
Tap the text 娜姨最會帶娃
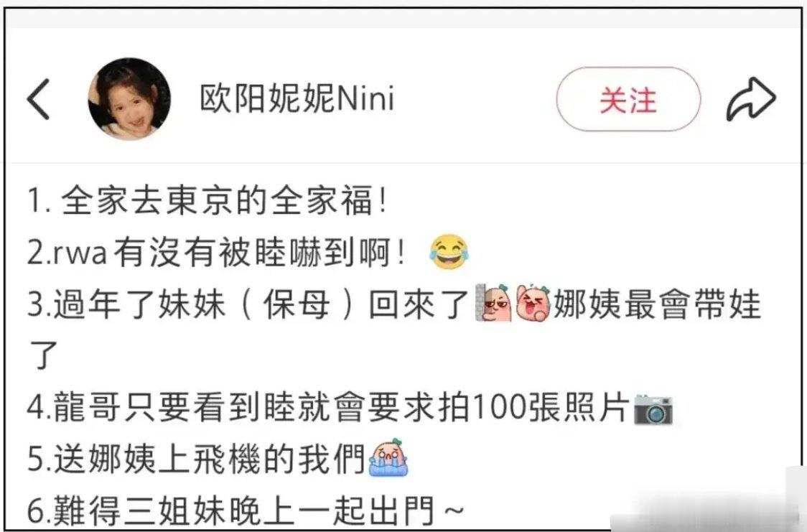coord(656,304)
